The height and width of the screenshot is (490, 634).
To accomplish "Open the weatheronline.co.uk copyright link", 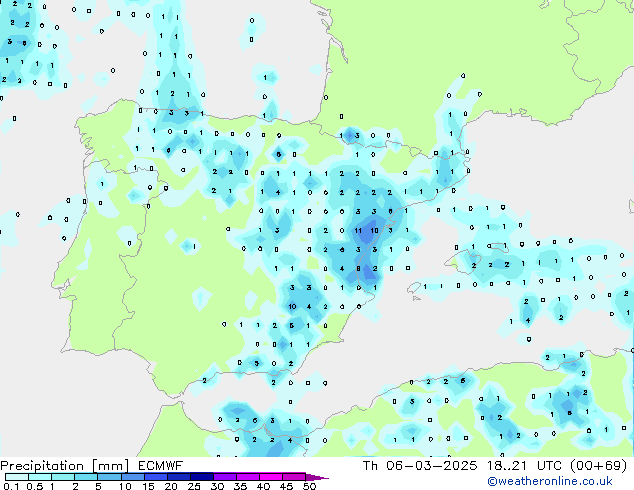I will (x=550, y=481).
